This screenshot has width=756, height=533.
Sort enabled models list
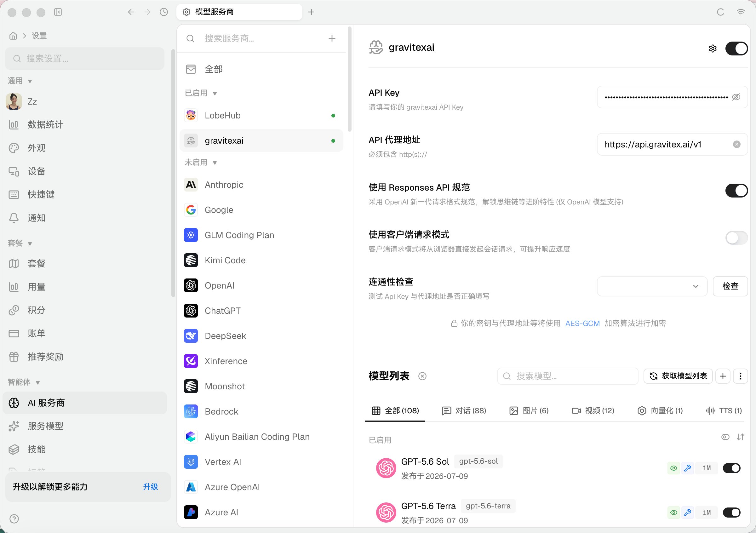(740, 437)
